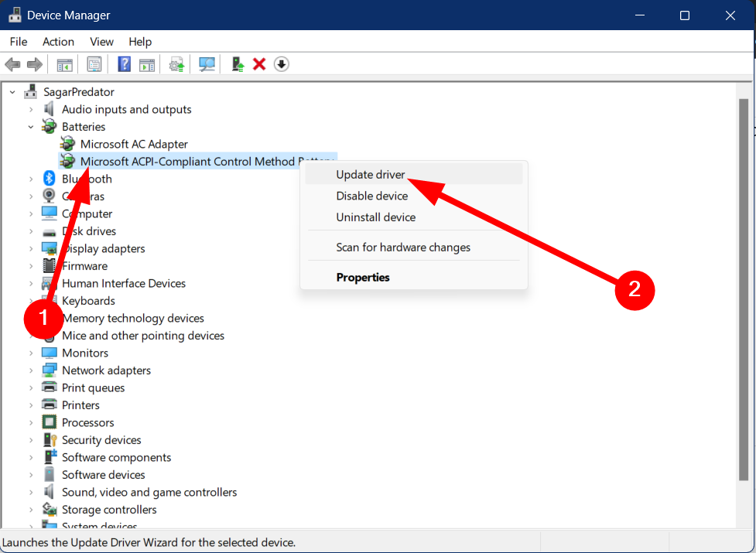Expand the Monitors chevron
756x553 pixels.
pyautogui.click(x=31, y=353)
